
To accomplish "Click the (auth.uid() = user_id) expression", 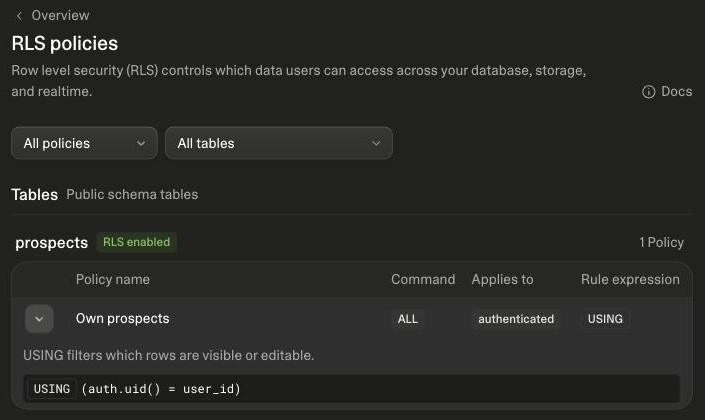I will 161,389.
